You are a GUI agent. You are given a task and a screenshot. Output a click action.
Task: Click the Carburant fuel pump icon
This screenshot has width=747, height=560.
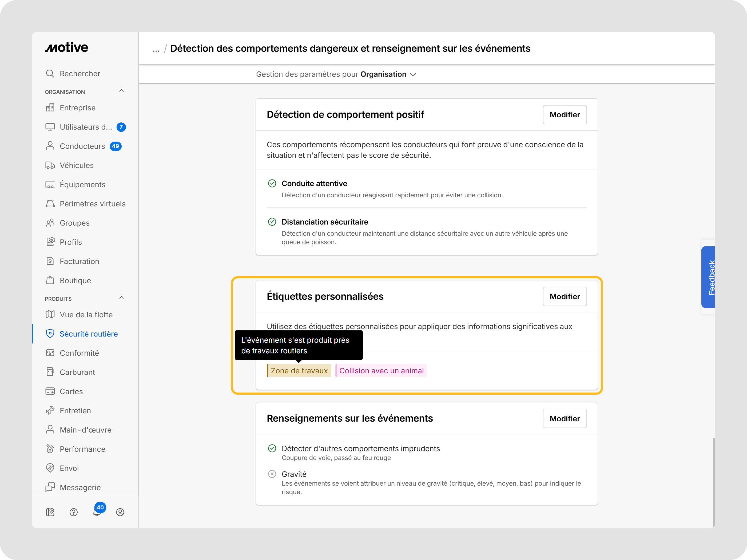coord(50,372)
